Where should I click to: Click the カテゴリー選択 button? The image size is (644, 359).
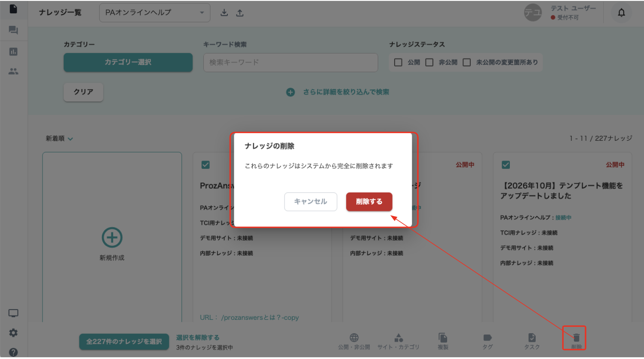click(128, 62)
